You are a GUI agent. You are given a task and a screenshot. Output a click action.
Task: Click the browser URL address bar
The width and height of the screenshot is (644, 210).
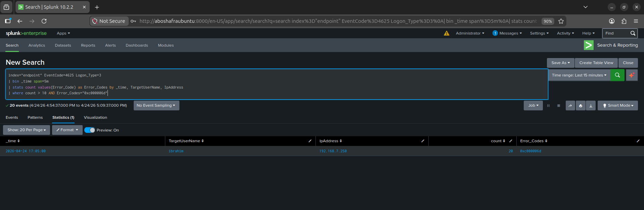pos(338,21)
